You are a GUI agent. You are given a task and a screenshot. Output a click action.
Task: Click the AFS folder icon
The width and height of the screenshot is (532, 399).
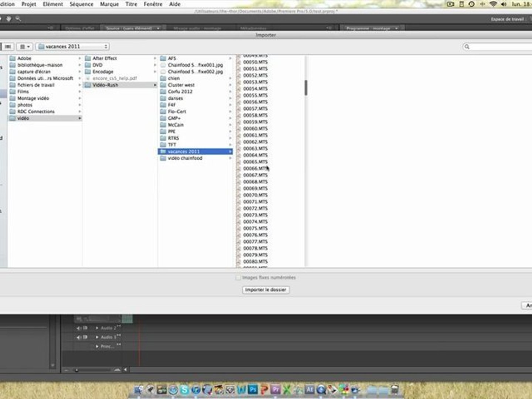pyautogui.click(x=163, y=58)
